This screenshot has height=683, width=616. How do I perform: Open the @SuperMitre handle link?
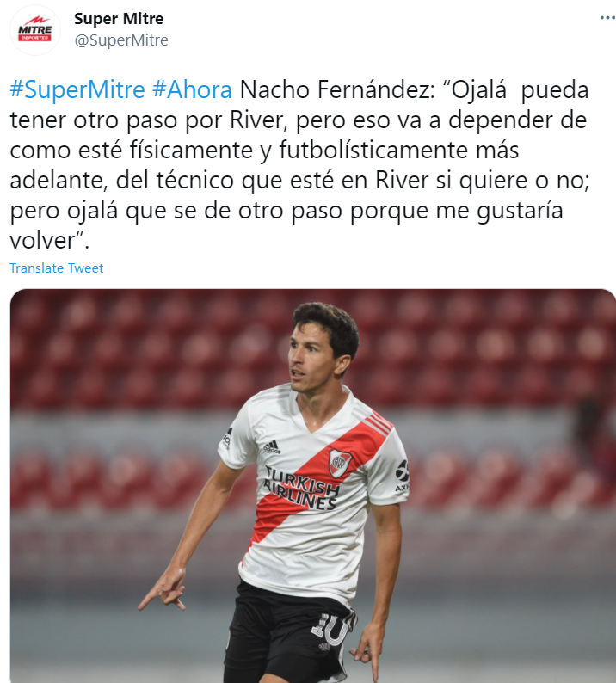click(121, 40)
